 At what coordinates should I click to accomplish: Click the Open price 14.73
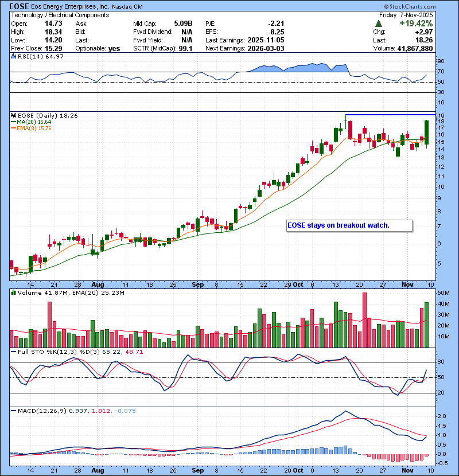click(53, 24)
